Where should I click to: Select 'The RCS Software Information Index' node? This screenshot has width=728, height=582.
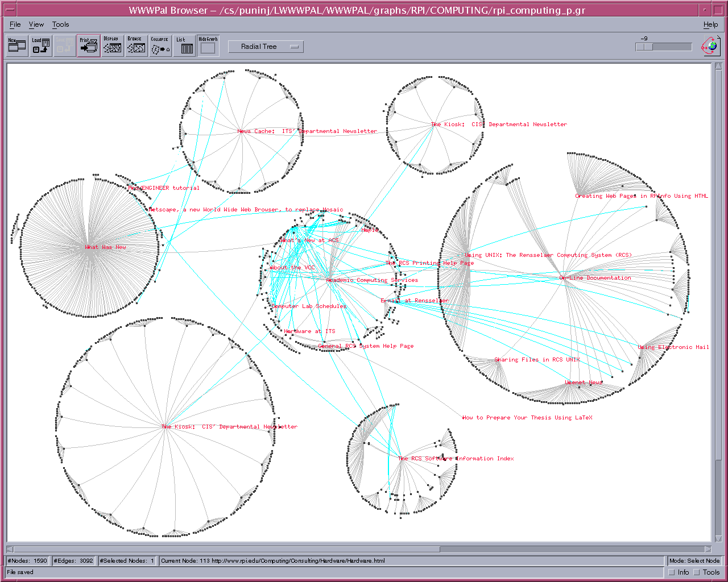click(456, 459)
